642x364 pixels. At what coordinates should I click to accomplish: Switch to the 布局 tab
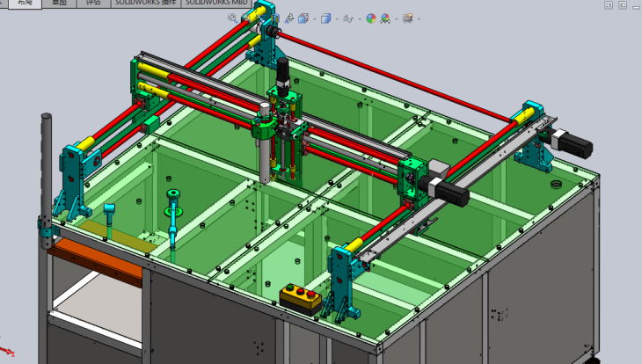tap(21, 4)
